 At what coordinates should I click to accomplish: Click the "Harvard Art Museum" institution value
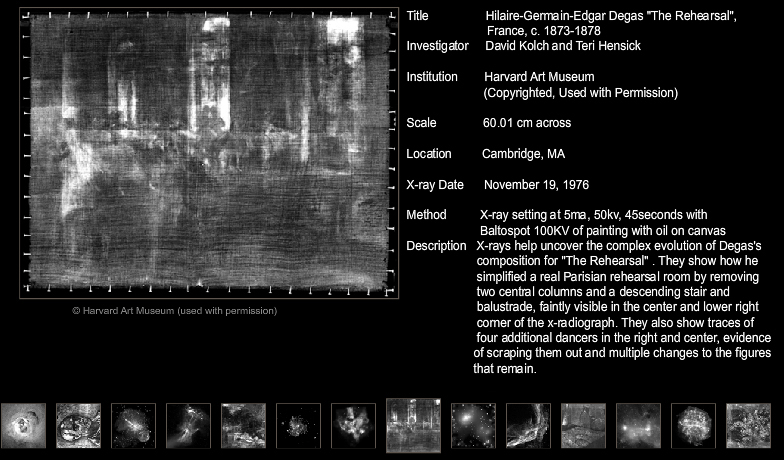click(540, 77)
